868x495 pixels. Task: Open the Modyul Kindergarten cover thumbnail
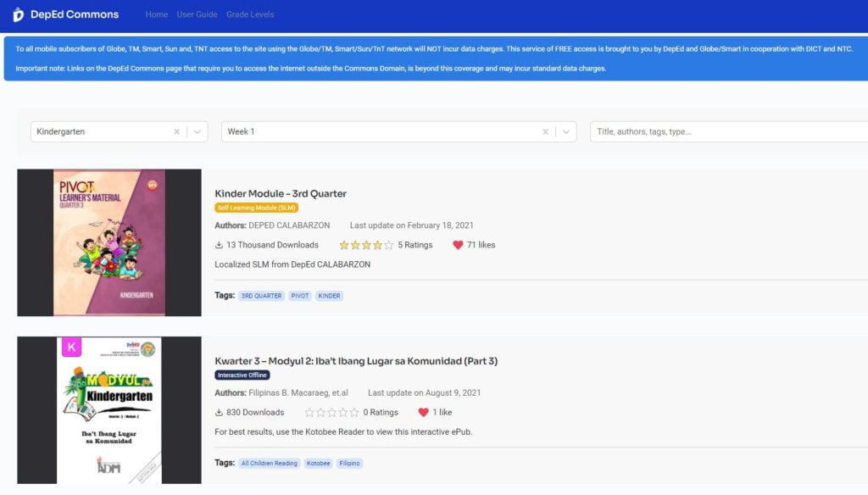(x=109, y=410)
